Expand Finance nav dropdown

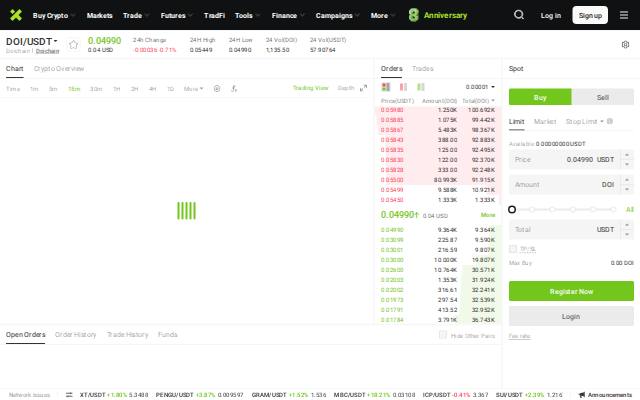pos(288,16)
